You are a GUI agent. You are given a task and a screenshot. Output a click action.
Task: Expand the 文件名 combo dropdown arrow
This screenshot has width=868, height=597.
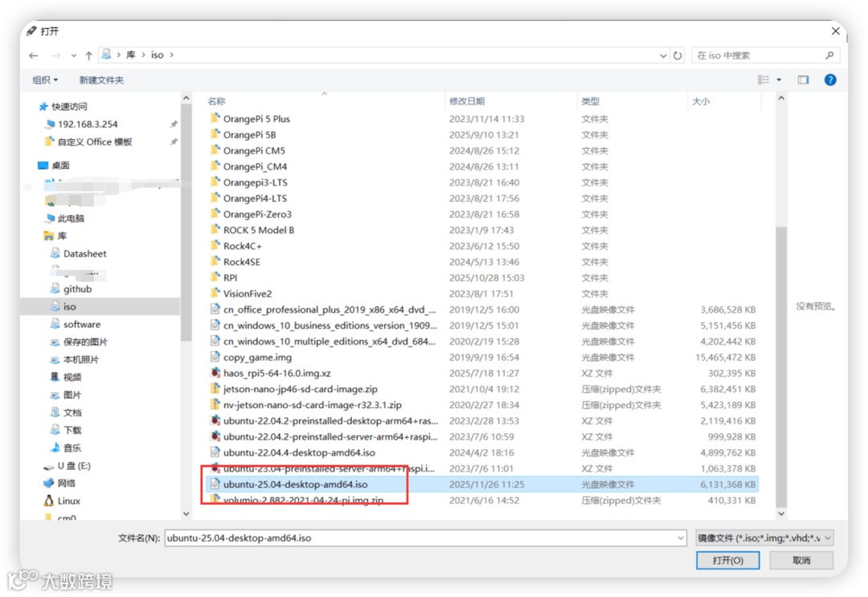click(x=681, y=538)
